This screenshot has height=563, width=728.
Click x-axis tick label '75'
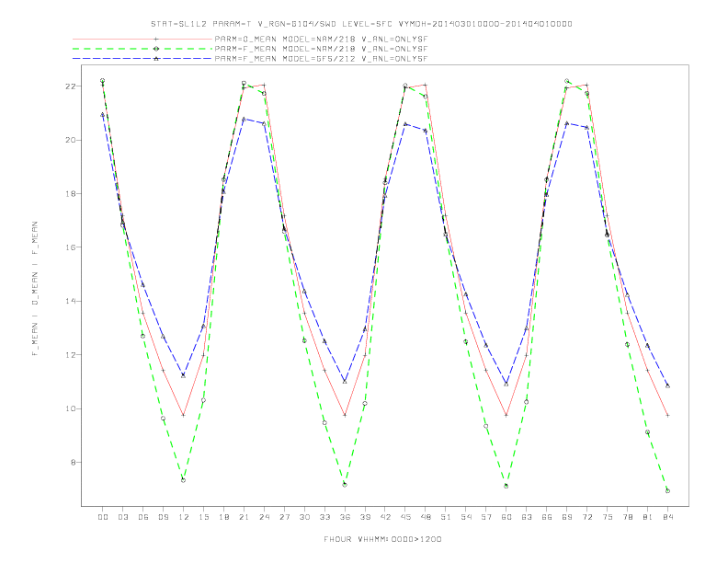(x=608, y=517)
